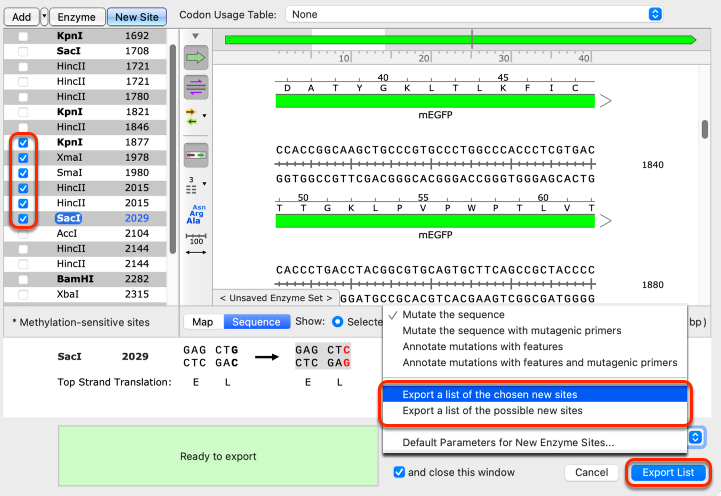Screen dimensions: 721x496
Task: Click the sequence line starting CCACCGGCAAGCTG
Action: 435,150
